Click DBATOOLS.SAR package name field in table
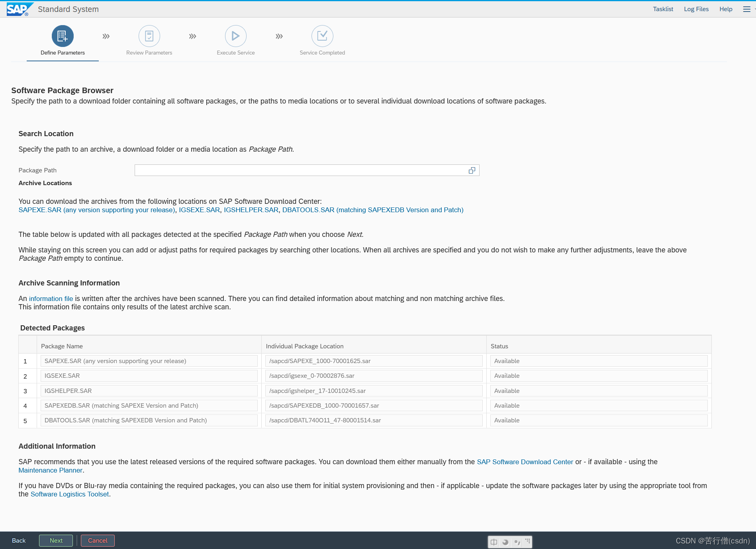This screenshot has height=549, width=756. point(149,420)
